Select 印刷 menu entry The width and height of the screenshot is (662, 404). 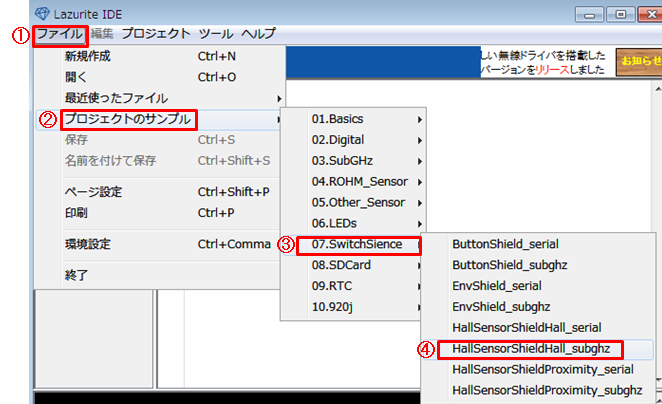tap(160, 213)
